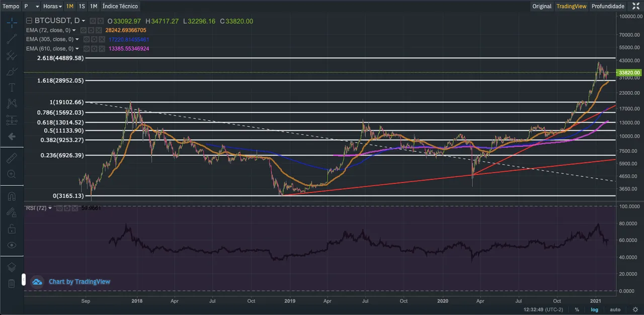Select the 1S interval
644x315 pixels.
[82, 6]
